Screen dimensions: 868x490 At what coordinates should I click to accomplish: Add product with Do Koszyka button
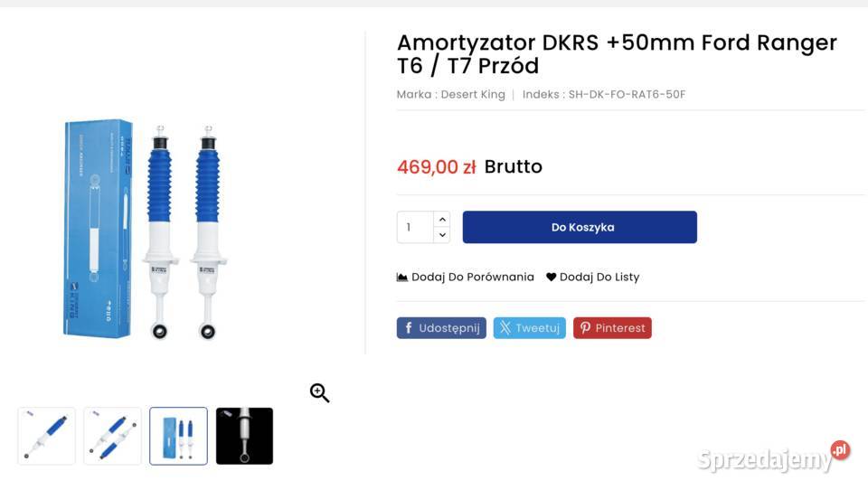[x=580, y=227]
